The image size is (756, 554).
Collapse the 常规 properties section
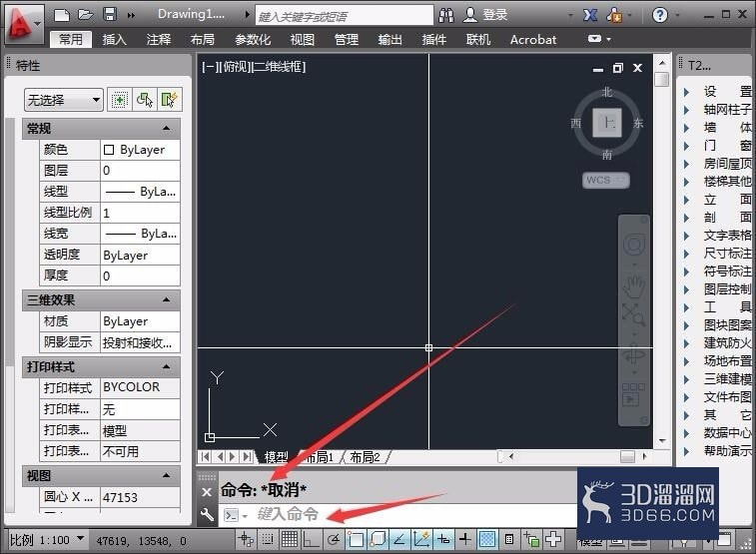pos(166,129)
